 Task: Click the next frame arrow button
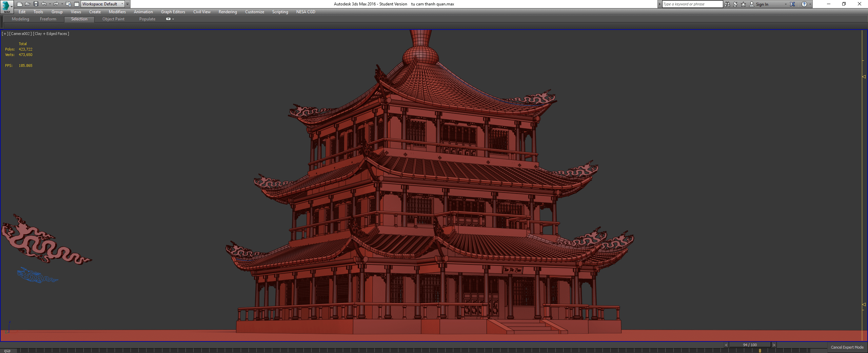pyautogui.click(x=774, y=345)
